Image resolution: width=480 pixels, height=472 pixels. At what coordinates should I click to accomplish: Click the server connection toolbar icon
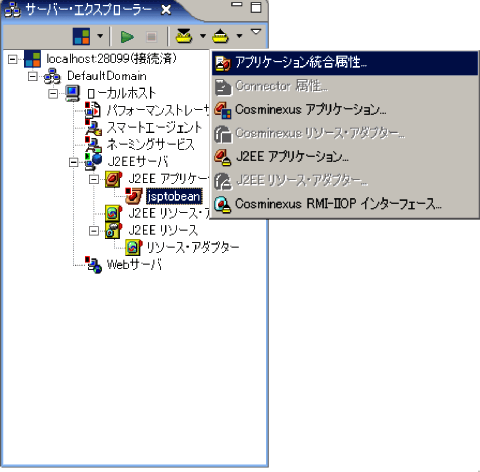click(81, 36)
